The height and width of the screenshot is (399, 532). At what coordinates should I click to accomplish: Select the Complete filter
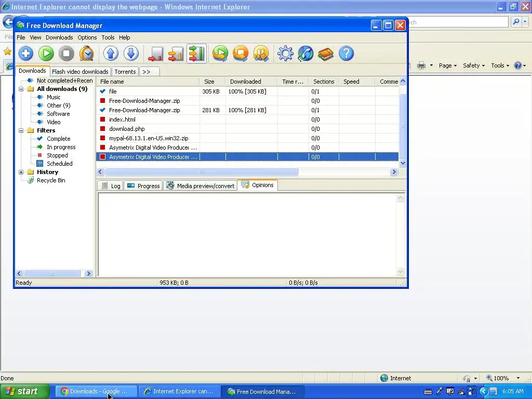58,139
